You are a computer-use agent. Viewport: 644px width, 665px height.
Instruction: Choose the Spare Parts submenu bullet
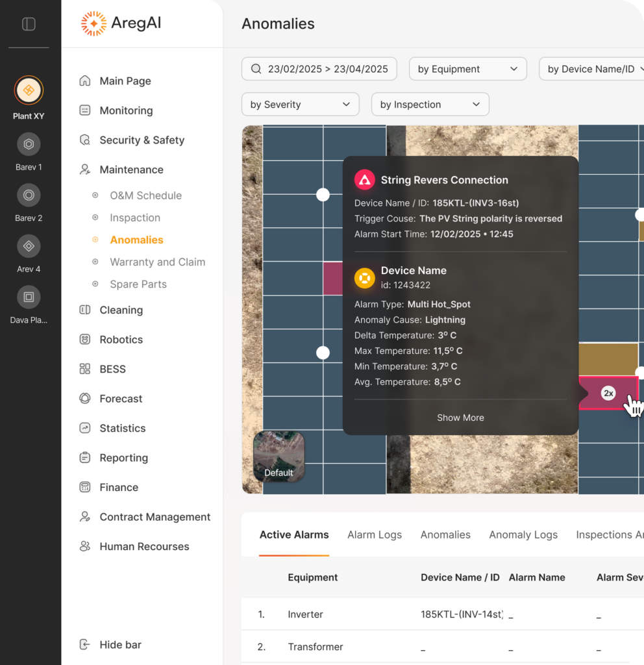click(95, 284)
